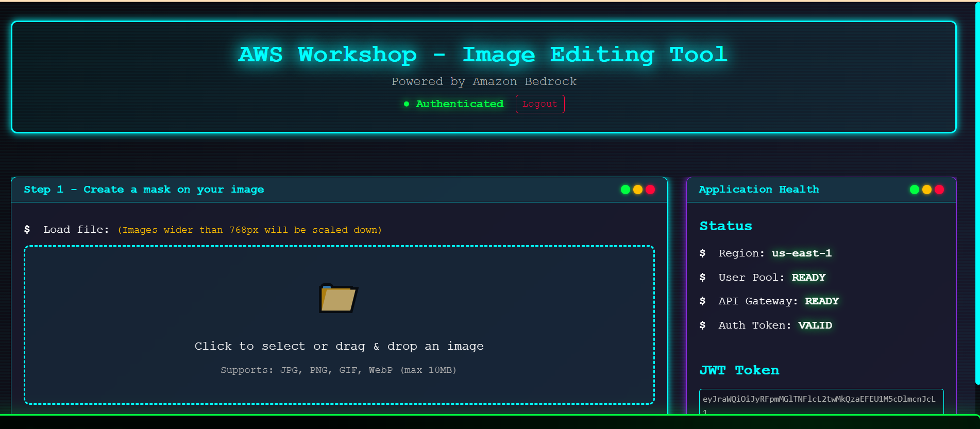The image size is (980, 429).
Task: Click the yellow dot in Application Health header
Action: pos(927,190)
